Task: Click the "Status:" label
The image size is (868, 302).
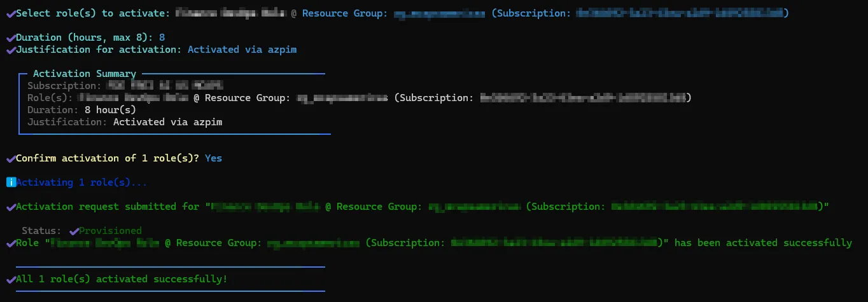Action: click(x=41, y=231)
